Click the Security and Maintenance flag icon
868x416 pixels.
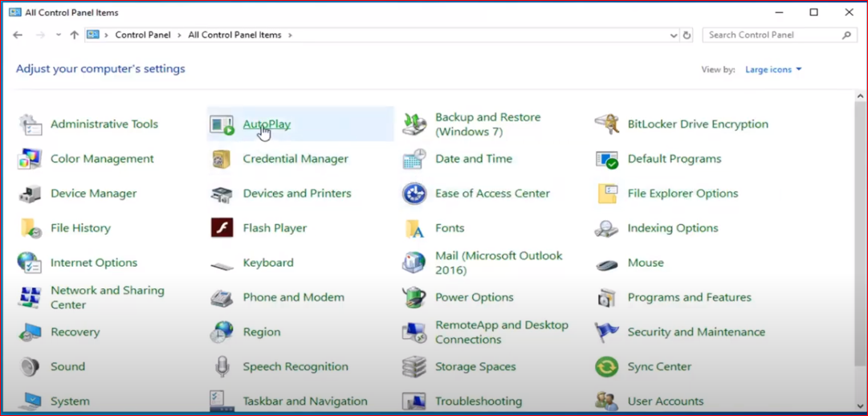[606, 332]
